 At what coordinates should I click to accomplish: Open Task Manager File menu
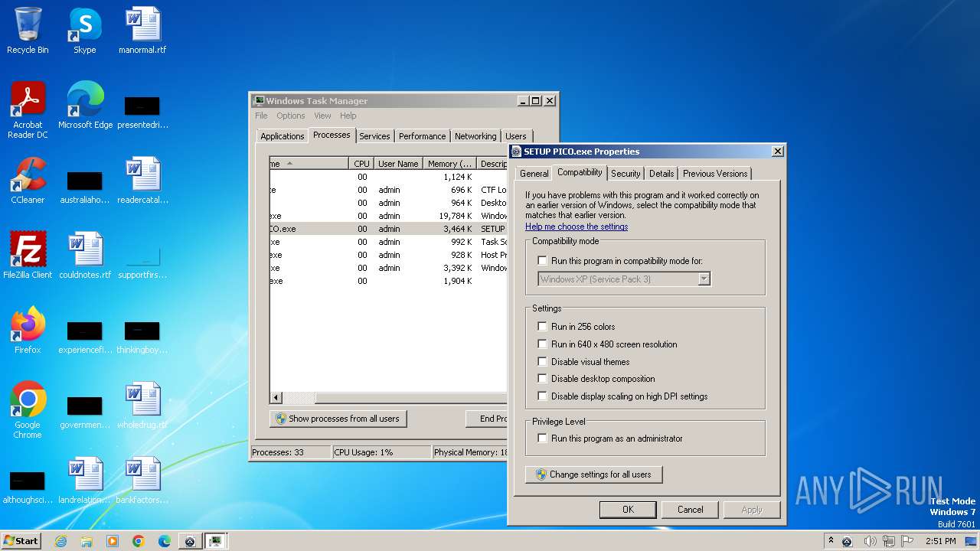(x=261, y=116)
